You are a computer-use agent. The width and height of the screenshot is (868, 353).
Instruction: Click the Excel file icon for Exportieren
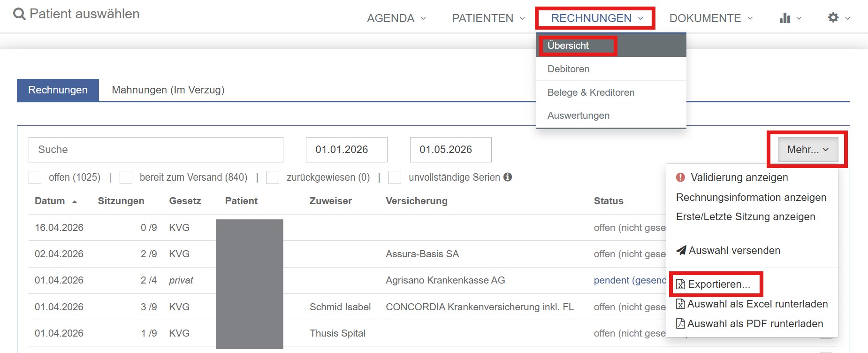pos(680,284)
